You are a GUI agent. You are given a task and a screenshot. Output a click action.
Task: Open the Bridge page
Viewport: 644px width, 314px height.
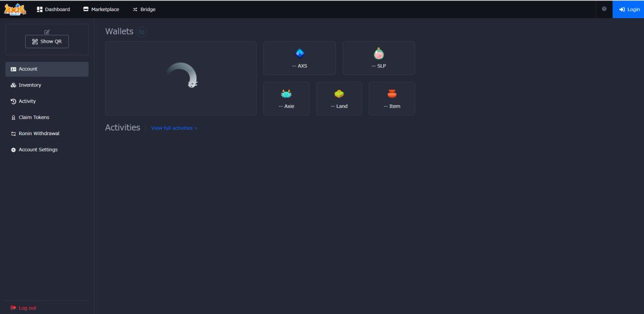[x=144, y=9]
